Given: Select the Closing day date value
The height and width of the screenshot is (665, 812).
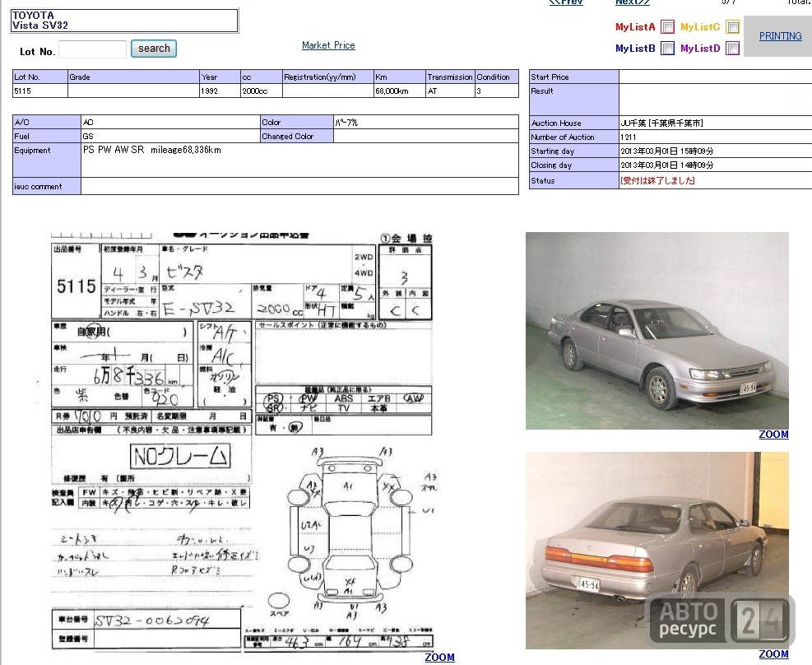Looking at the screenshot, I should pos(667,165).
